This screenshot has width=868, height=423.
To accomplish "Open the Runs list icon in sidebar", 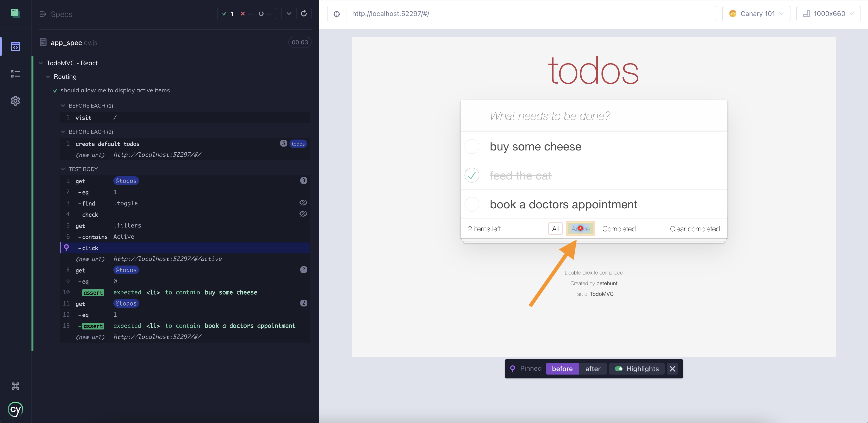I will pos(15,73).
